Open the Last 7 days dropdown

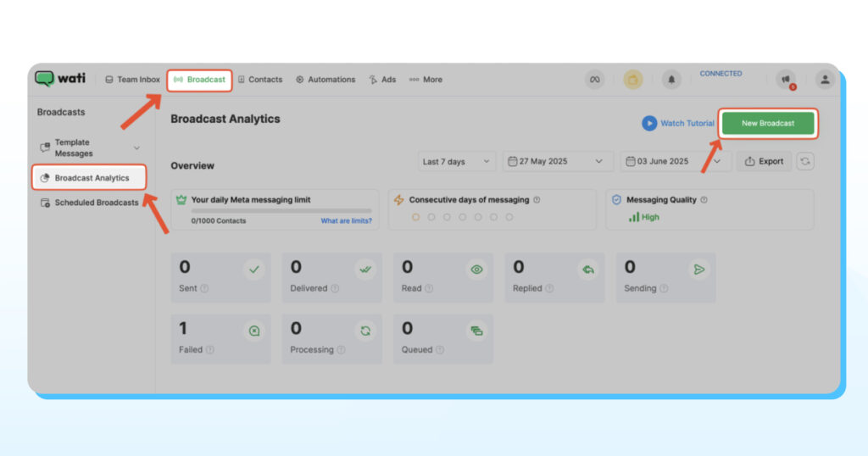click(457, 162)
